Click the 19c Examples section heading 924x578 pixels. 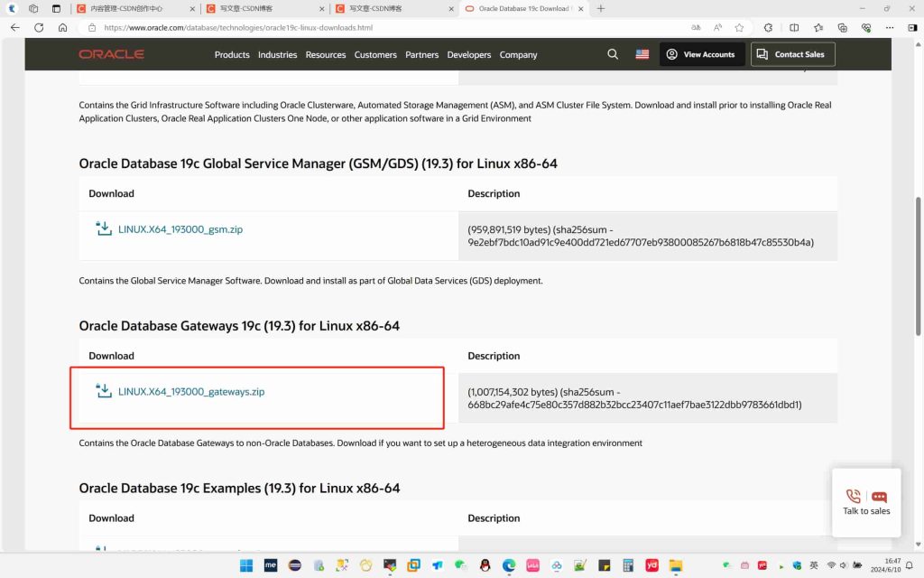[239, 489]
